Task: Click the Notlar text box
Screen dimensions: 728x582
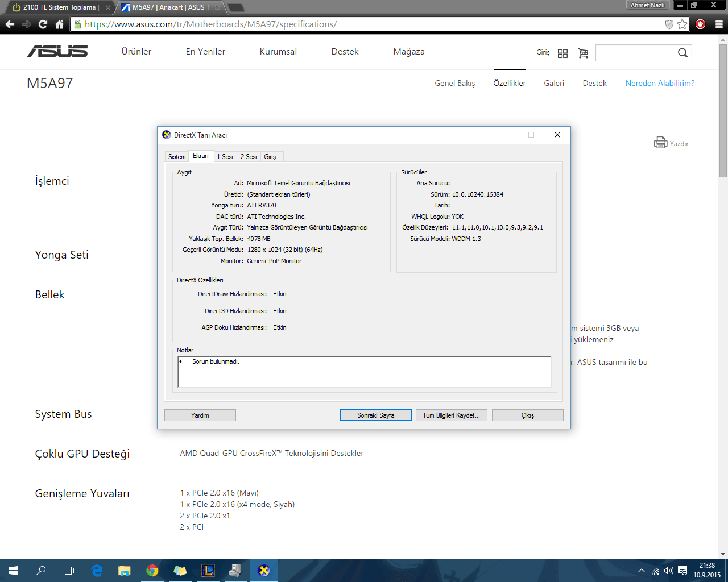Action: [365, 372]
